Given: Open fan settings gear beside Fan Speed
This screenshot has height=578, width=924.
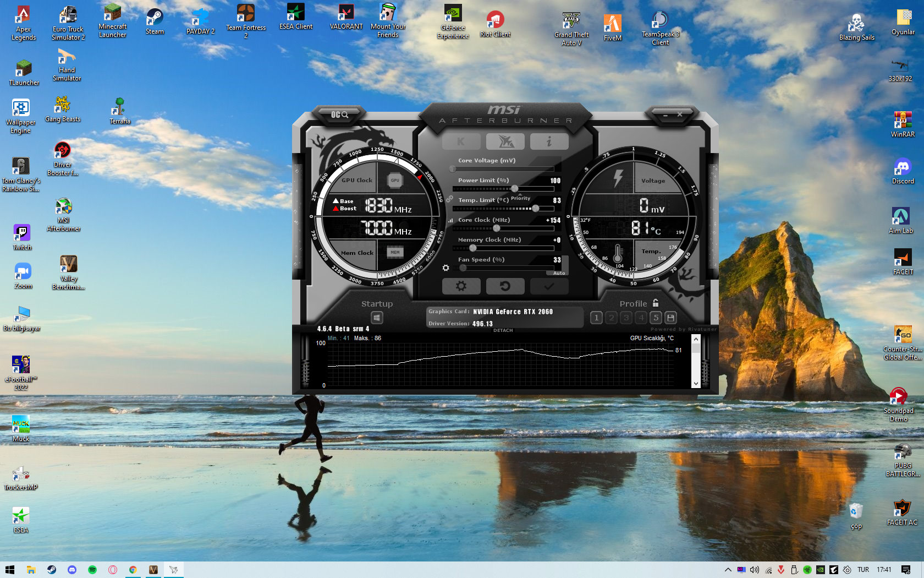Looking at the screenshot, I should [446, 268].
